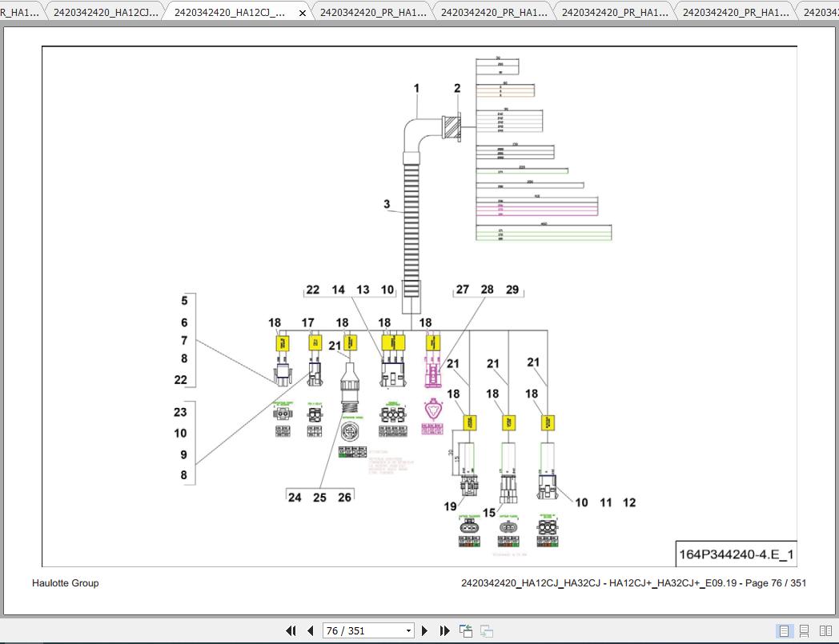This screenshot has width=839, height=644.
Task: Close the active 2420342420_HA12CJ tab
Action: pos(303,13)
